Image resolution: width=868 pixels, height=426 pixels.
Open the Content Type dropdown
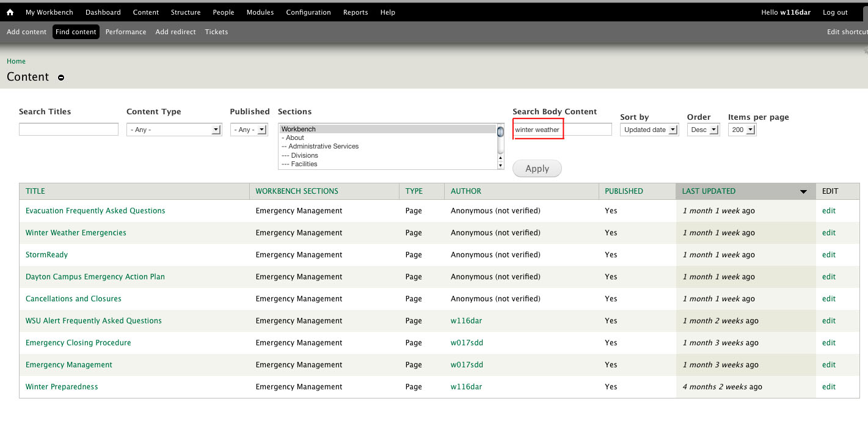pos(174,130)
